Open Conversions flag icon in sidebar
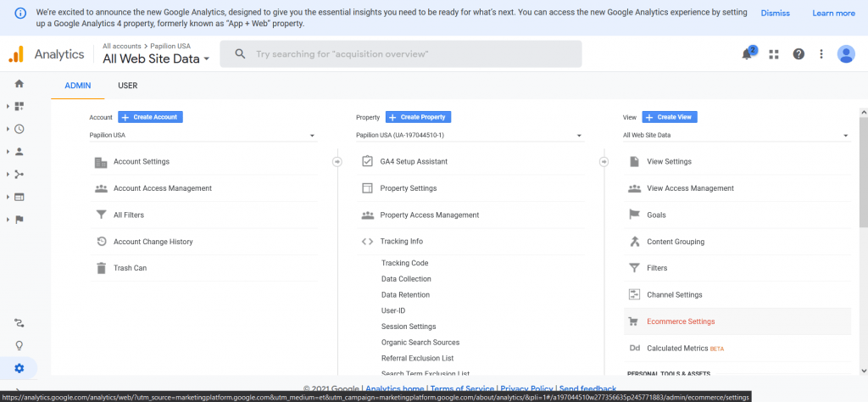This screenshot has width=868, height=402. pyautogui.click(x=19, y=220)
